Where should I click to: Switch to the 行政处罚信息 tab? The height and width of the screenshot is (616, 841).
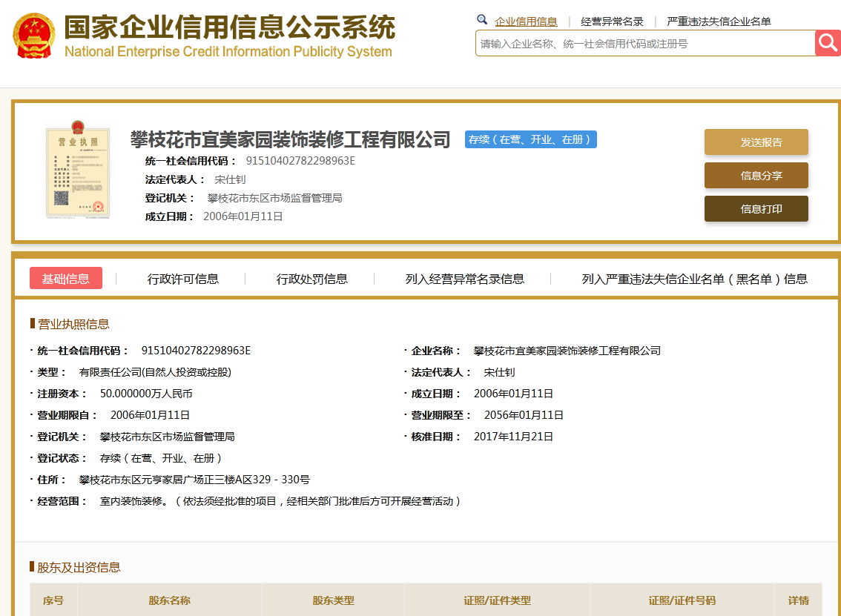[311, 279]
